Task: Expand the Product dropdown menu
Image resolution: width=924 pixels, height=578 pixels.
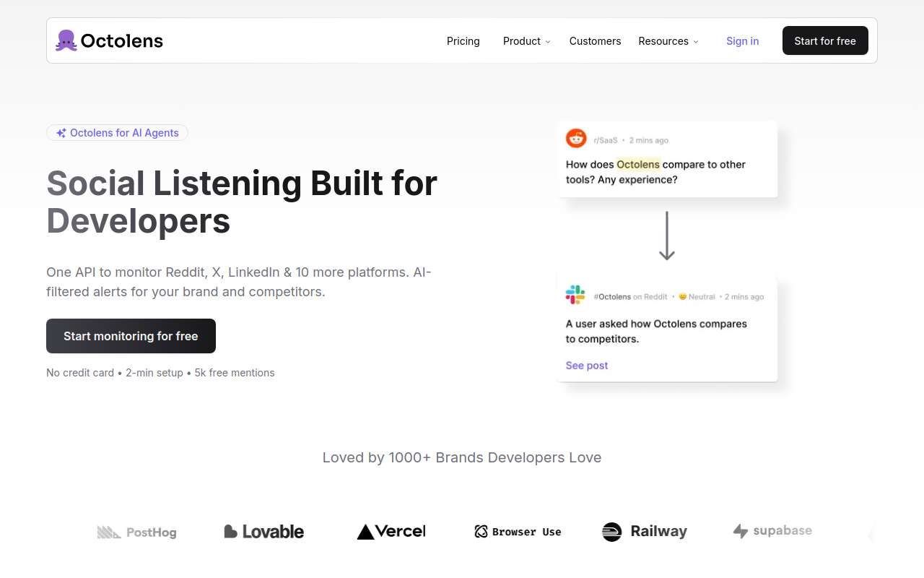Action: coord(527,41)
